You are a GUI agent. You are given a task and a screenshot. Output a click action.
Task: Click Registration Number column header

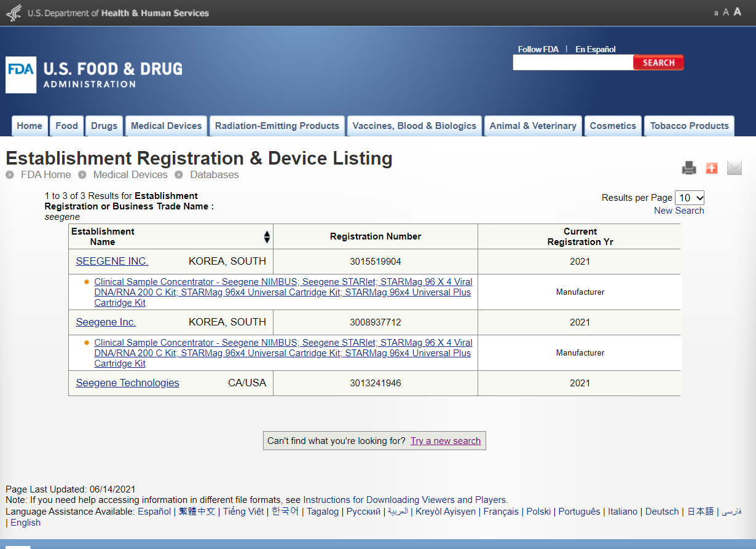tap(376, 236)
